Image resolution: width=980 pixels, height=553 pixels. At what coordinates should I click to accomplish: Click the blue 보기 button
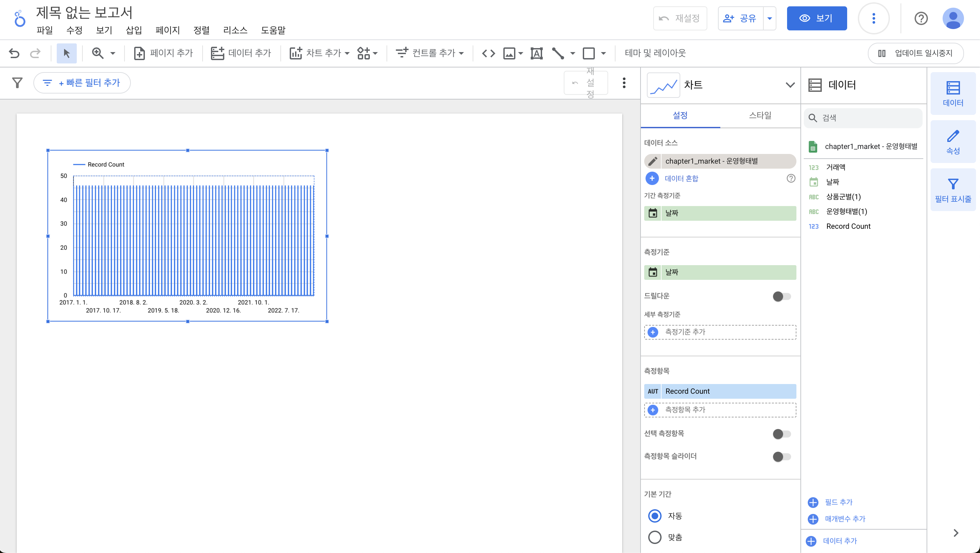(816, 18)
